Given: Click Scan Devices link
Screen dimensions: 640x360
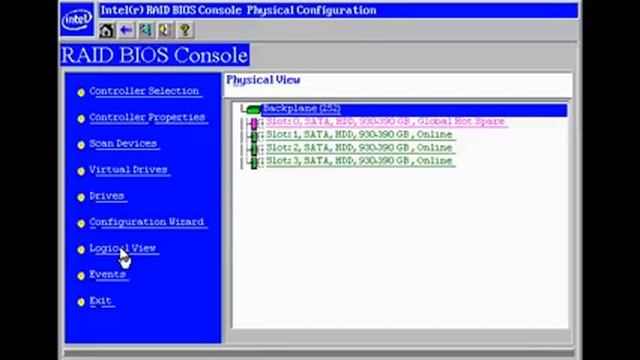Looking at the screenshot, I should (123, 144).
